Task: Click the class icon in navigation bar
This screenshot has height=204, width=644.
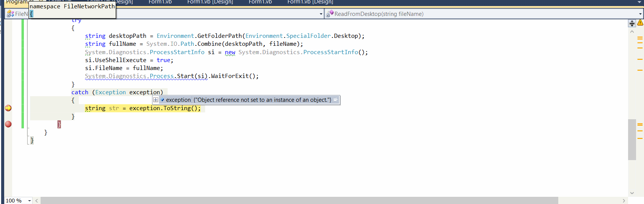Action: point(10,14)
